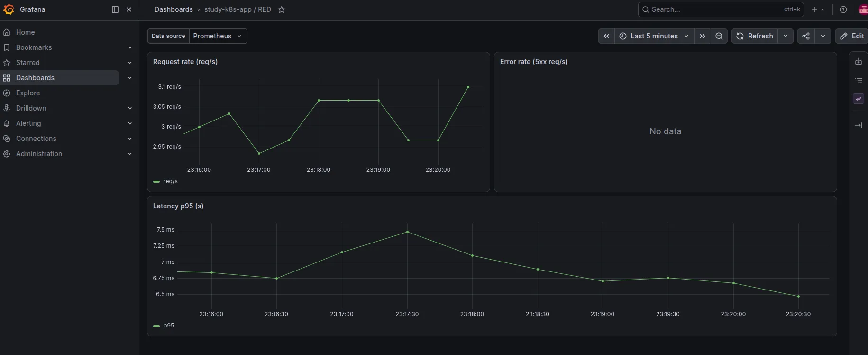Expand the Dashboards chevron

point(130,78)
